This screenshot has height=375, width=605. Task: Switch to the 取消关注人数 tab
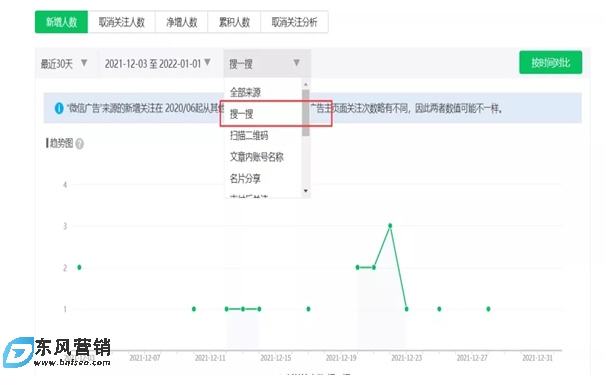tap(122, 22)
